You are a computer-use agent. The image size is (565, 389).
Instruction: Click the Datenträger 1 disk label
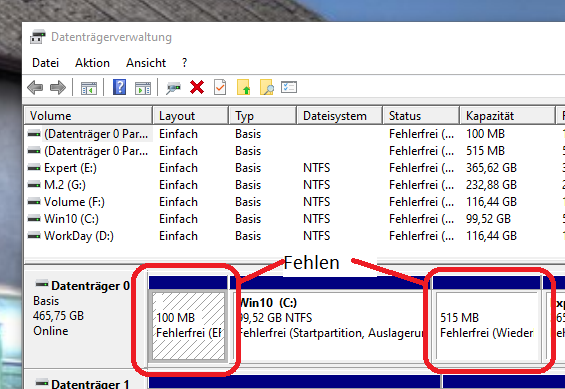[x=90, y=384]
